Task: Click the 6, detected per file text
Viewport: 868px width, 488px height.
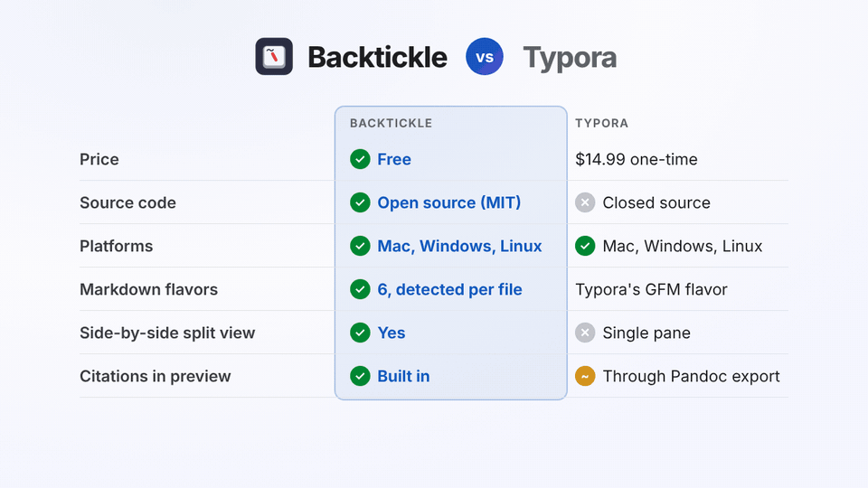Action: point(449,289)
